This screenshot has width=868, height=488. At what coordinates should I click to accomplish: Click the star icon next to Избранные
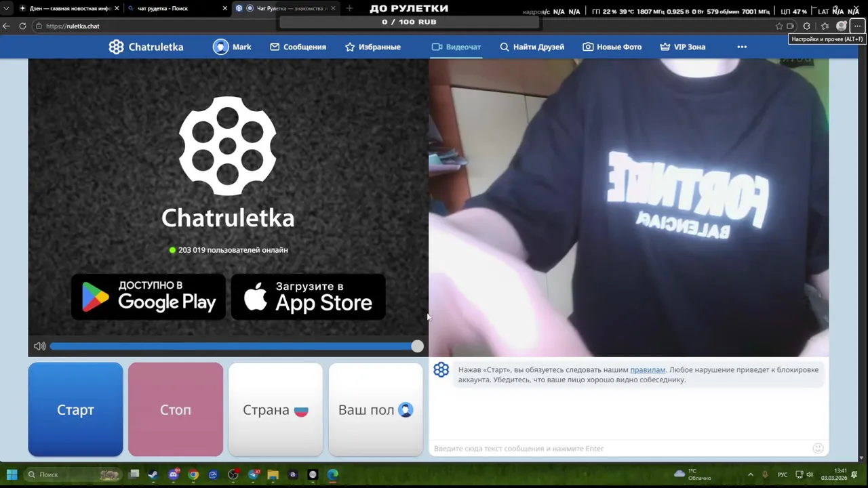point(350,47)
